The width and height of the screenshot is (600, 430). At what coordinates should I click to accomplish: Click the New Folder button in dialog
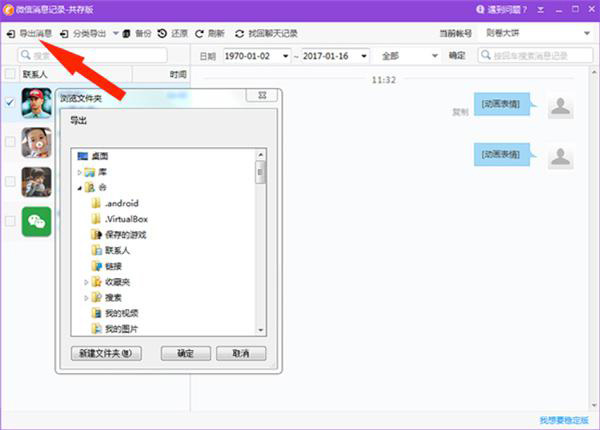tap(106, 353)
